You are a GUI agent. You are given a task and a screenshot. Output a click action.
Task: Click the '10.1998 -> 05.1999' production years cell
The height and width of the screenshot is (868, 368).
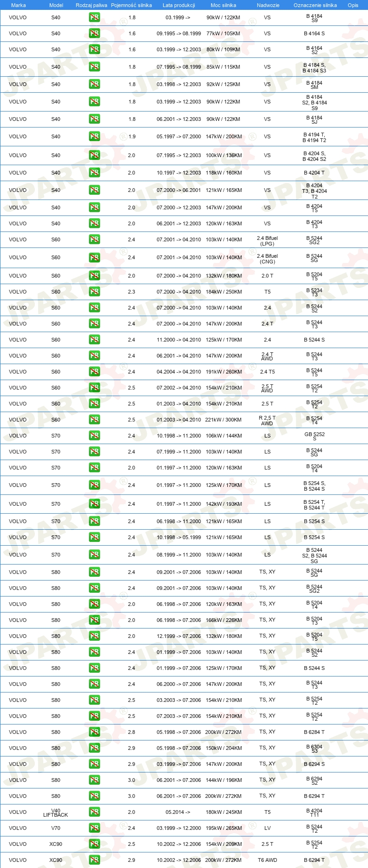[x=179, y=537]
